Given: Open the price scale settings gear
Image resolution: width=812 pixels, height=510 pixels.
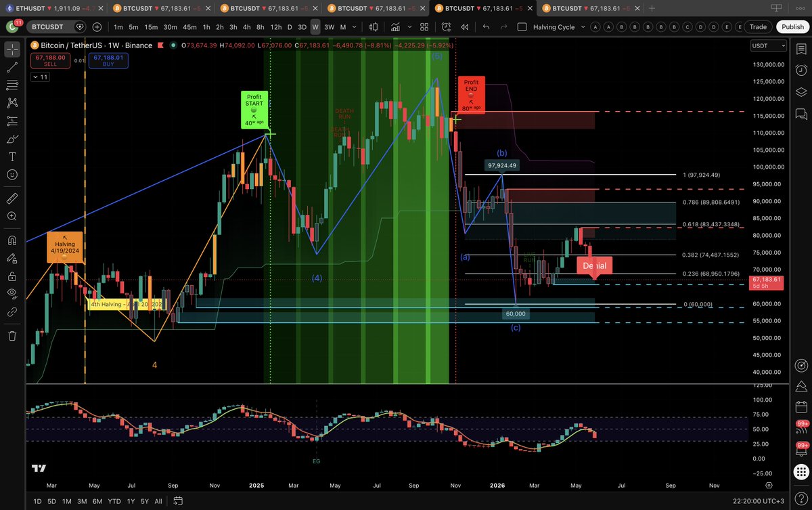Looking at the screenshot, I should [769, 485].
